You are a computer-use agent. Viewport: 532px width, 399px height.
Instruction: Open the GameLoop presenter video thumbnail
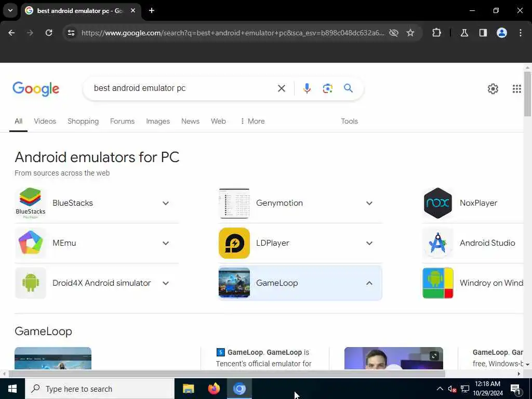(x=394, y=358)
